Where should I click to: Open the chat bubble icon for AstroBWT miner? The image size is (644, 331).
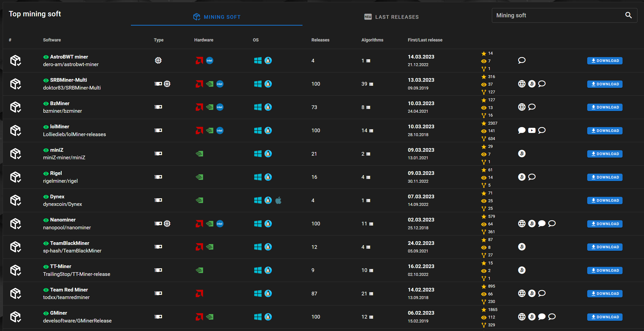click(521, 60)
